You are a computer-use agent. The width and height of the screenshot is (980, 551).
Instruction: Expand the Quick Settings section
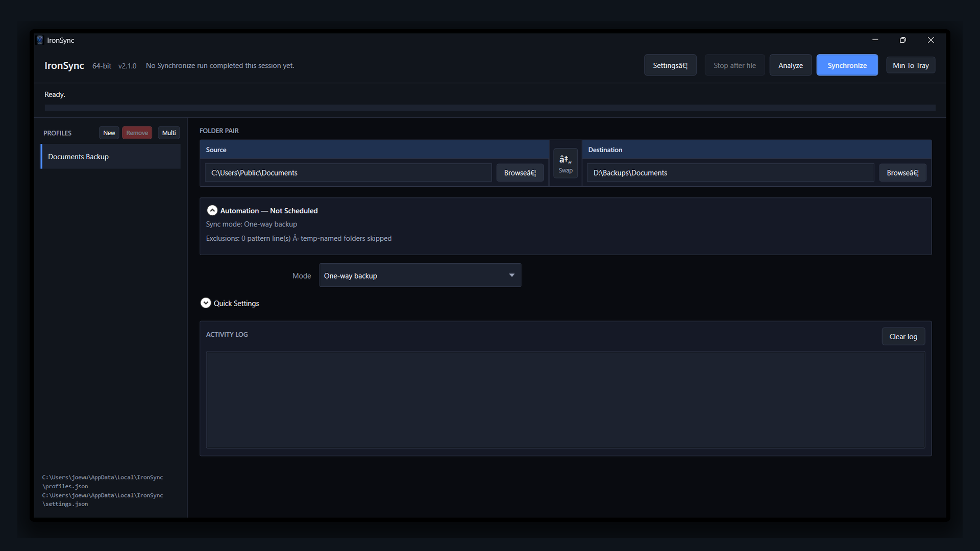click(x=206, y=303)
